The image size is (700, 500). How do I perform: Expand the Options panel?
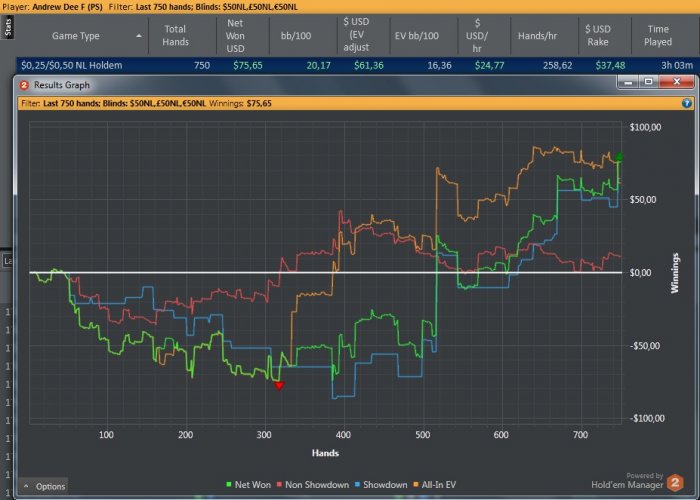[44, 486]
